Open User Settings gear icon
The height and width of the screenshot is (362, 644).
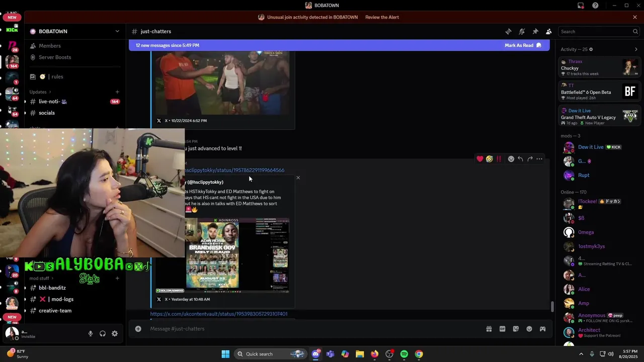click(115, 333)
